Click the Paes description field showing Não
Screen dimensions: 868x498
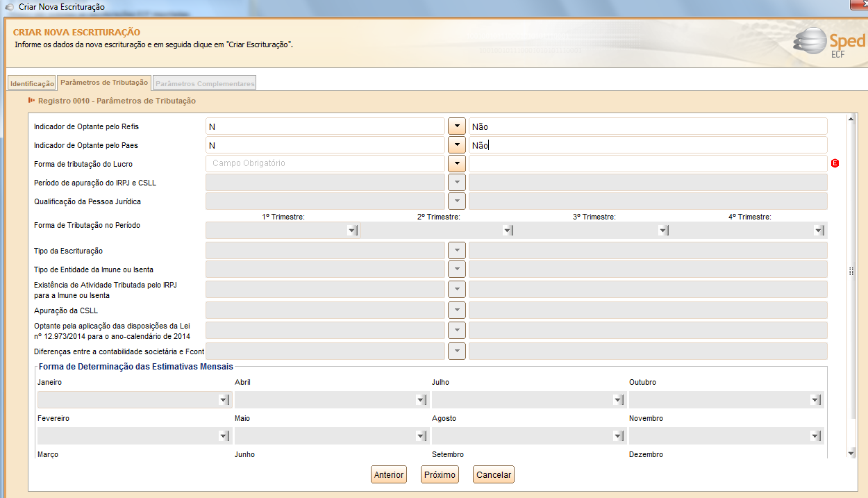(647, 145)
